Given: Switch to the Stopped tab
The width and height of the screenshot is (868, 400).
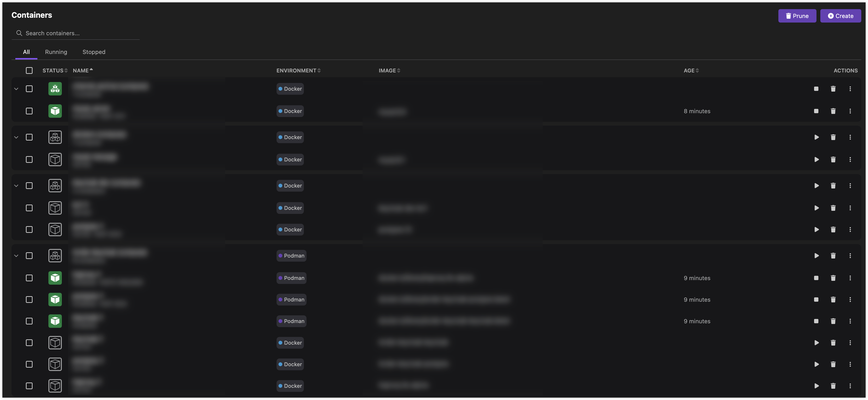Looking at the screenshot, I should [x=94, y=52].
